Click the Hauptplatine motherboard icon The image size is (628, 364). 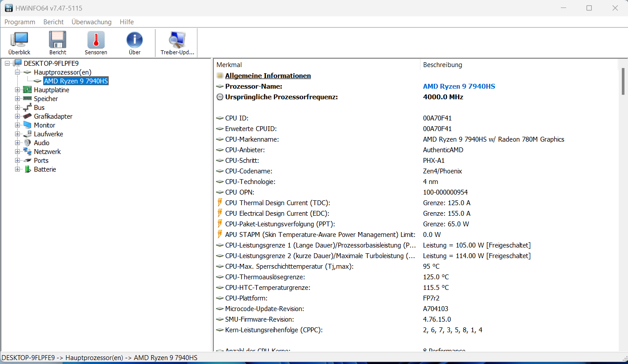[x=27, y=90]
